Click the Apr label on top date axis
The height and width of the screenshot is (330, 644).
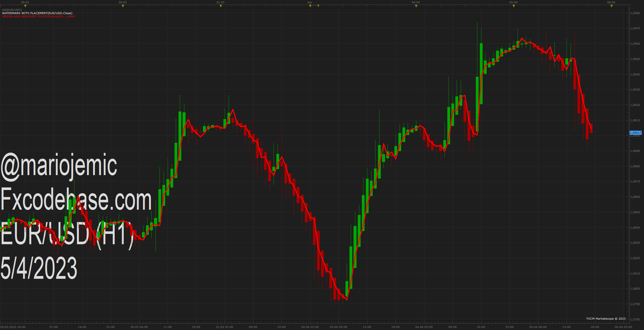[x=310, y=2]
